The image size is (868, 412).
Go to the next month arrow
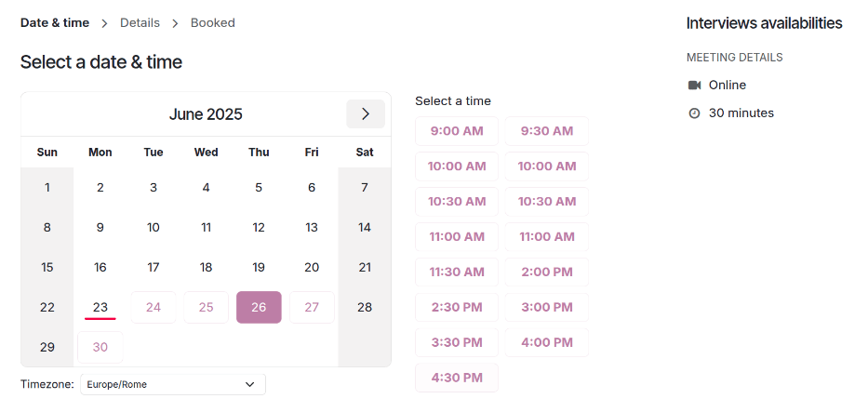pos(366,114)
